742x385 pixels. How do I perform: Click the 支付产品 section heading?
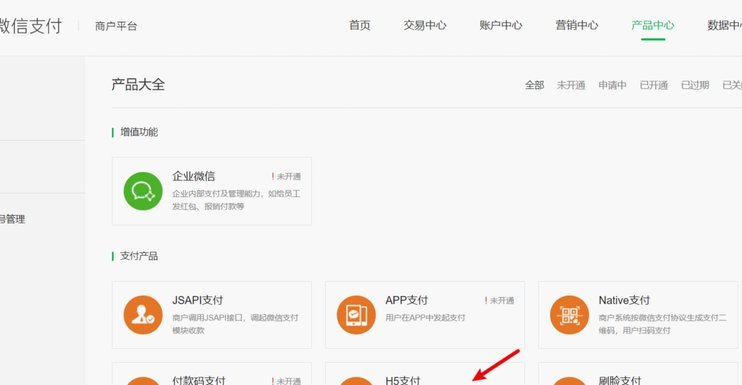pyautogui.click(x=139, y=256)
